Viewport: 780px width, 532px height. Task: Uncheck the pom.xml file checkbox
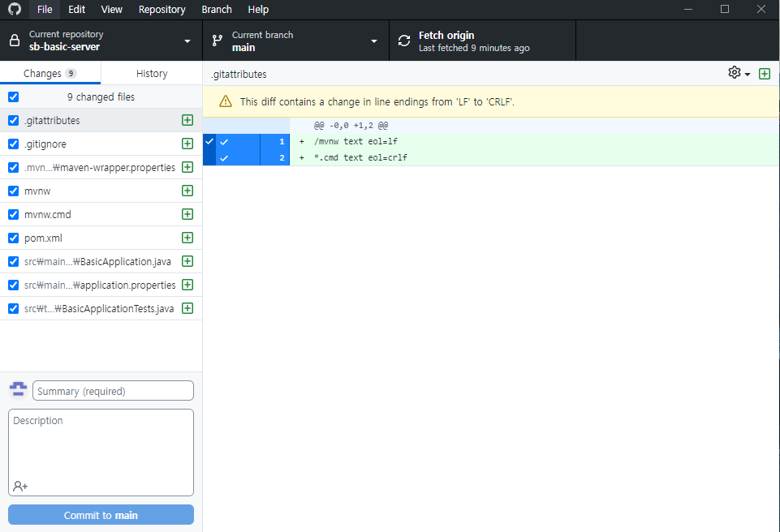tap(14, 238)
